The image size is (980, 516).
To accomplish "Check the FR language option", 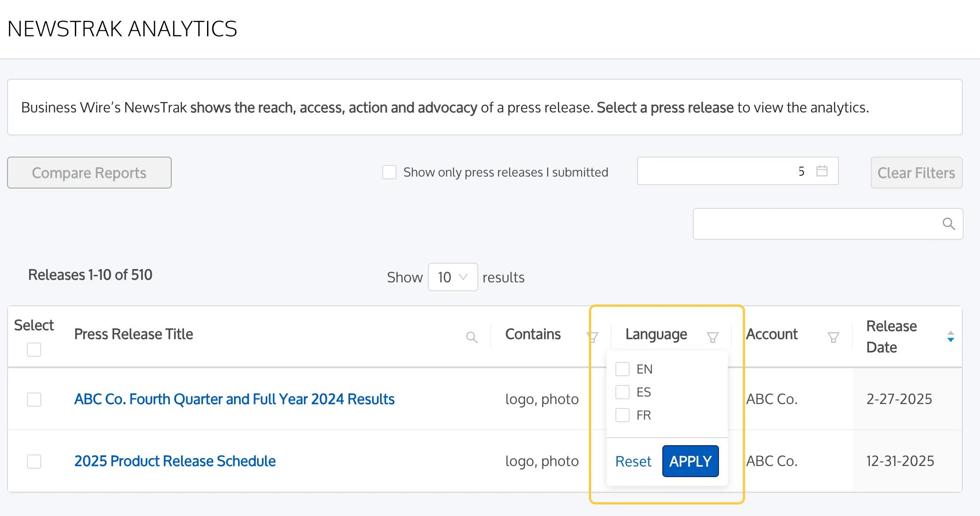I will 623,415.
